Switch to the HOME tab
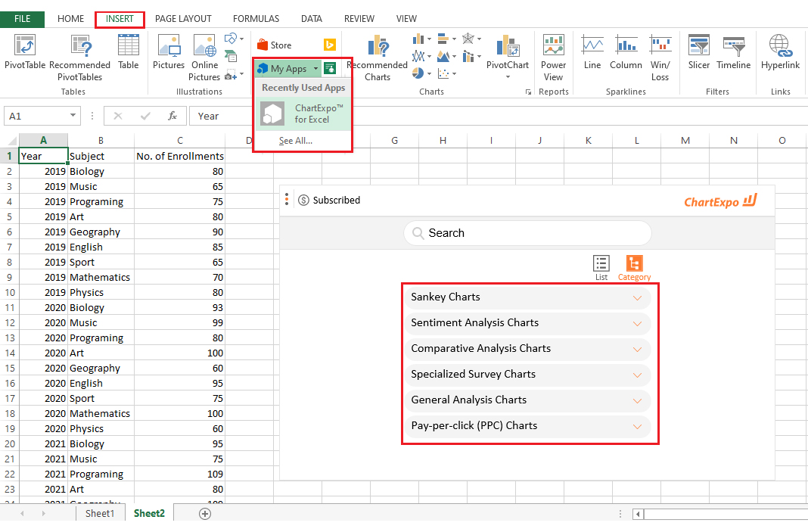This screenshot has width=808, height=532. coord(70,19)
